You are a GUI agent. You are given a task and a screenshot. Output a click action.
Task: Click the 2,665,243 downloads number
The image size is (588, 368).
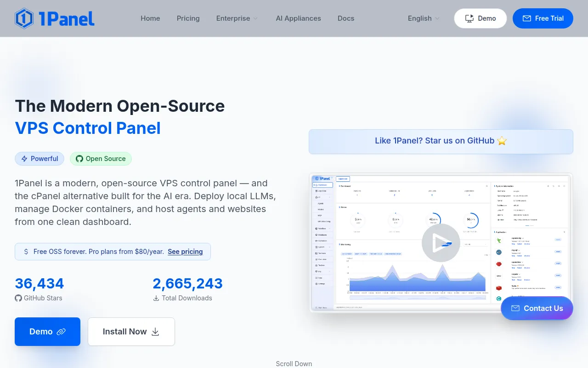188,283
